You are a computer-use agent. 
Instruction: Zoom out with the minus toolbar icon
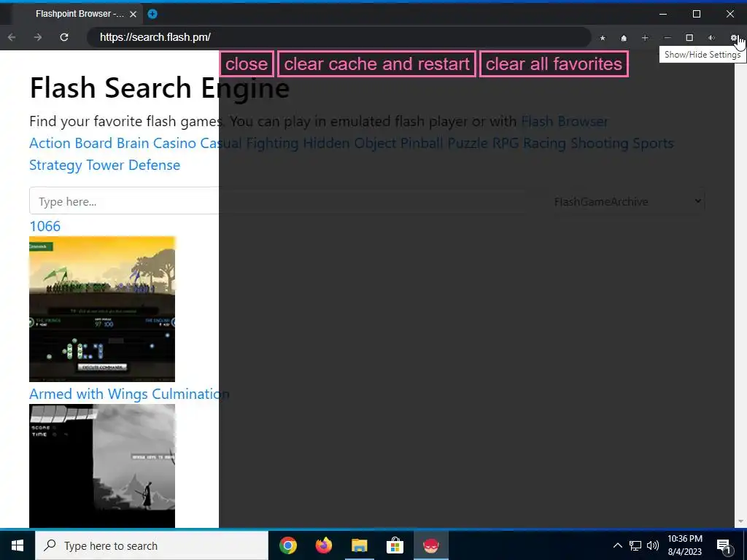point(667,38)
